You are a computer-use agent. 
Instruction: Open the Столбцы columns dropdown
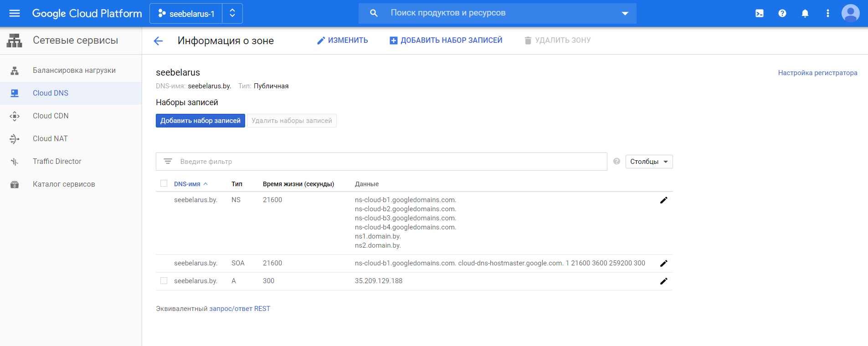point(649,162)
